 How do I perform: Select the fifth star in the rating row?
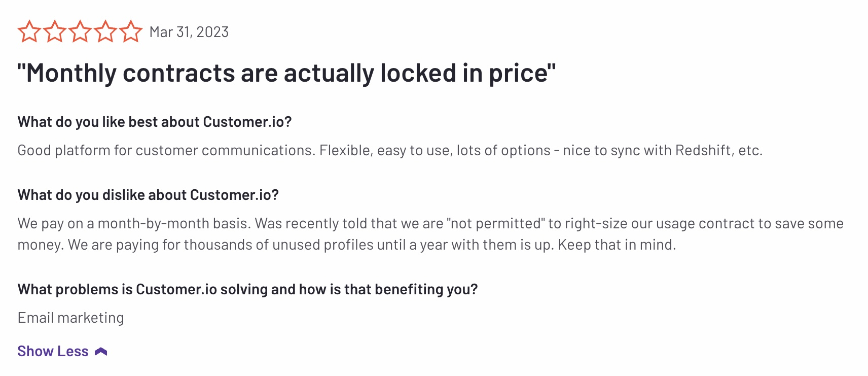click(x=131, y=31)
